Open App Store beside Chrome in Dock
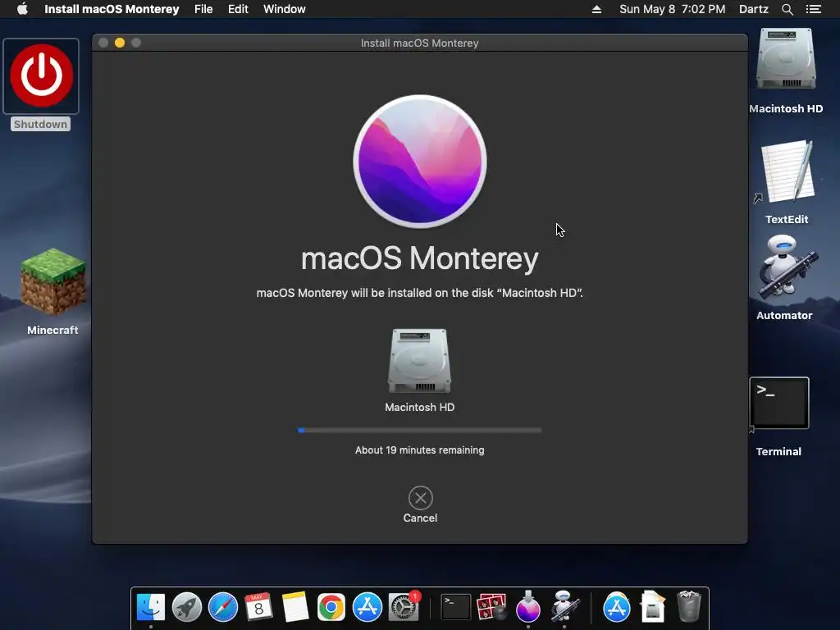Image resolution: width=840 pixels, height=630 pixels. point(367,607)
